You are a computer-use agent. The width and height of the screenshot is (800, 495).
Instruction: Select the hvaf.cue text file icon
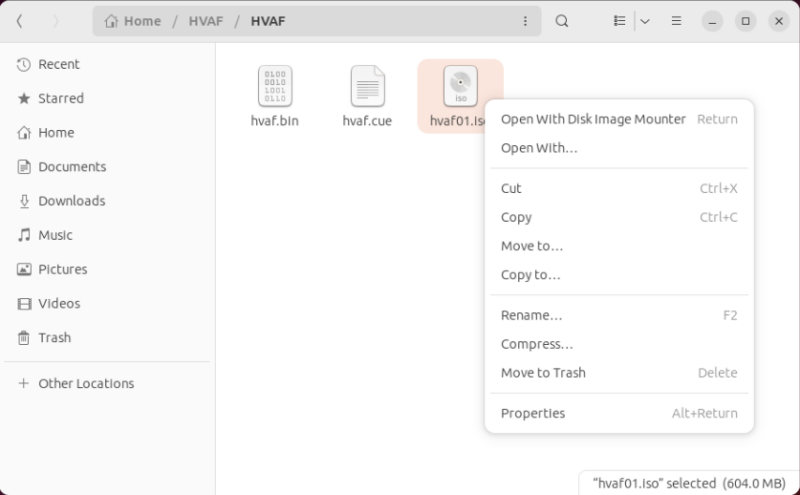(367, 86)
